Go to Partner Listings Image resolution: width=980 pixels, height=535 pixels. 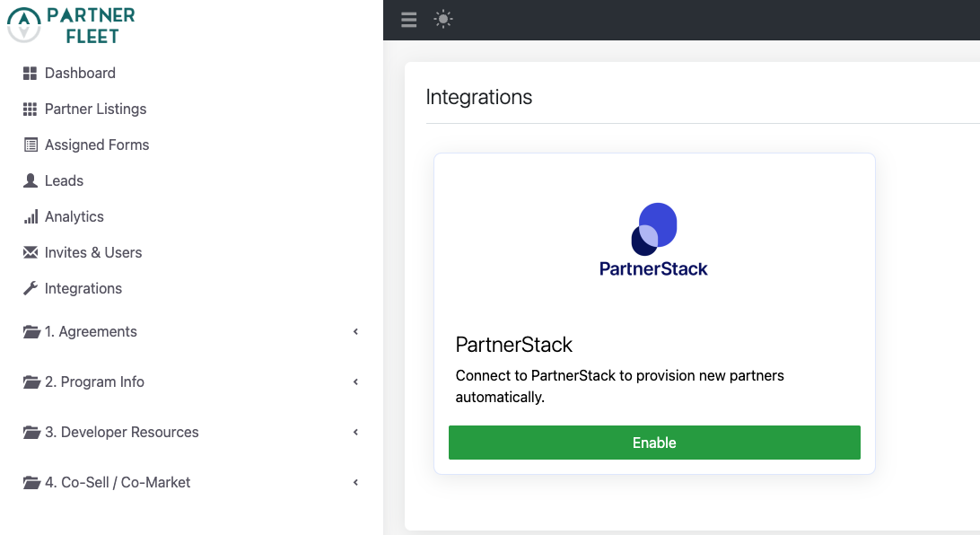click(96, 110)
